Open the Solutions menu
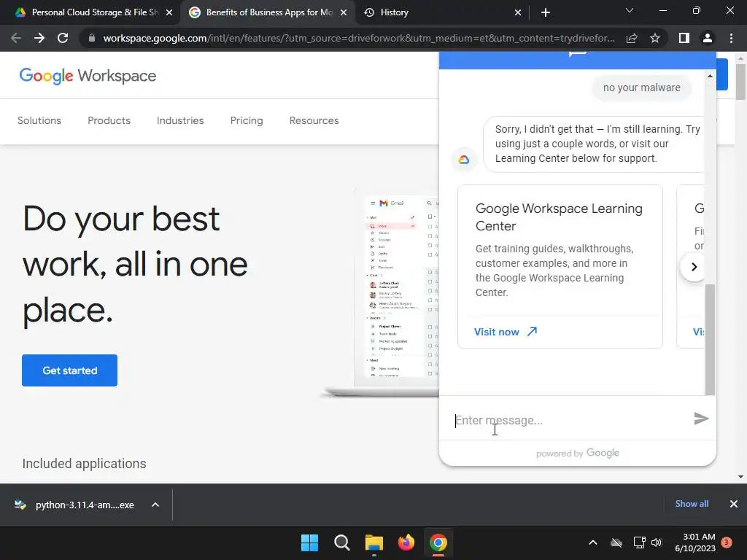747x560 pixels. (39, 120)
